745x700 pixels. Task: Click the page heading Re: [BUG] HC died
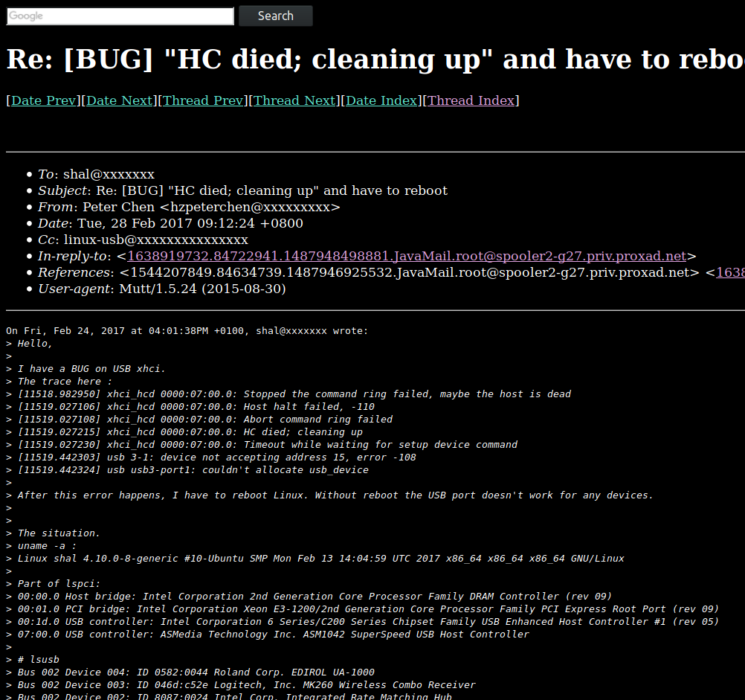point(375,60)
